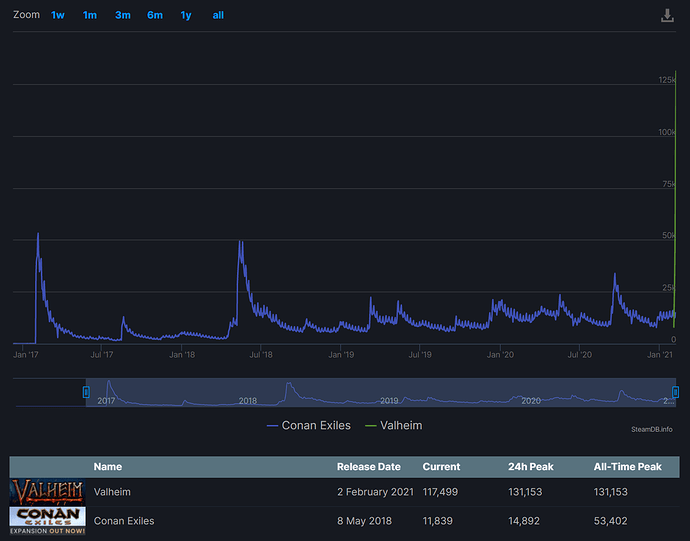This screenshot has height=541, width=690.
Task: Set chart zoom to 3m
Action: 123,15
